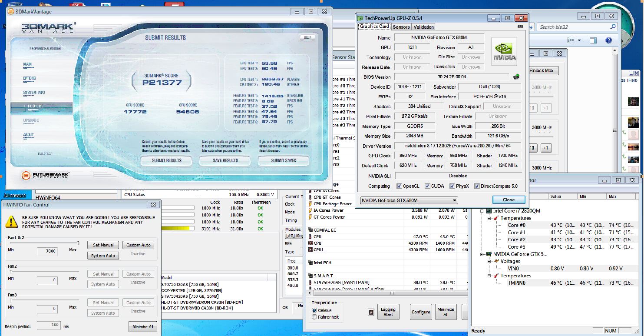Click the Fan3 speed slider
The height and width of the screenshot is (336, 644).
pyautogui.click(x=44, y=301)
